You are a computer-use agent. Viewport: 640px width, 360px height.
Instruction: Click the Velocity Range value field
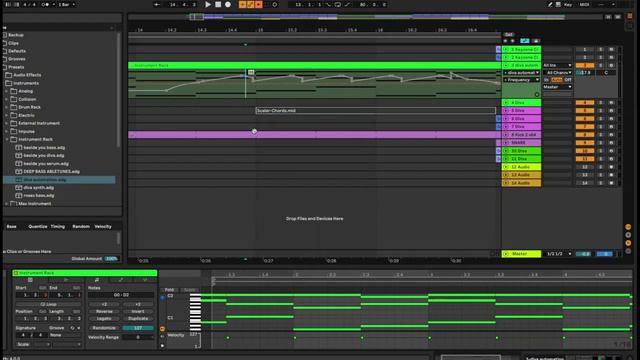138,338
